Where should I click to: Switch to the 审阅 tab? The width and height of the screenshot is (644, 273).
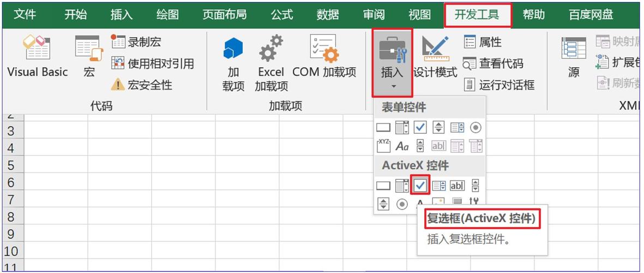pyautogui.click(x=374, y=15)
